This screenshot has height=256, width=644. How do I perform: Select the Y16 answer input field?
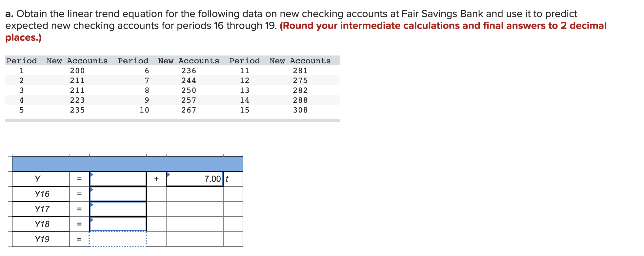tap(118, 194)
